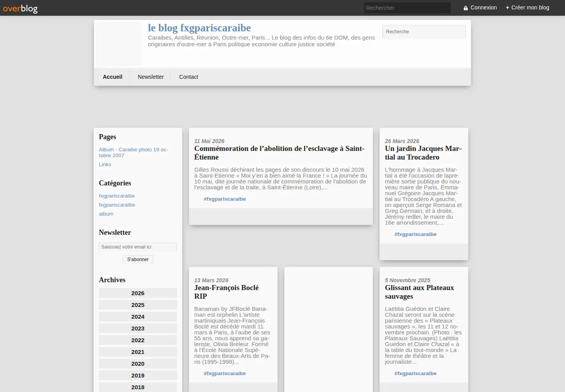Screen dimensions: 565x392
Task: Open the Links page
Action: click(x=105, y=165)
